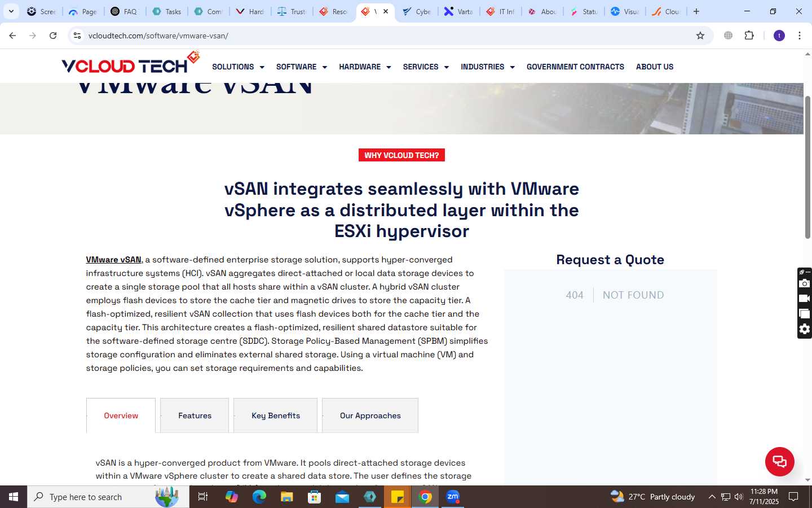Viewport: 812px width, 508px height.
Task: Open About Us page
Action: 655,67
